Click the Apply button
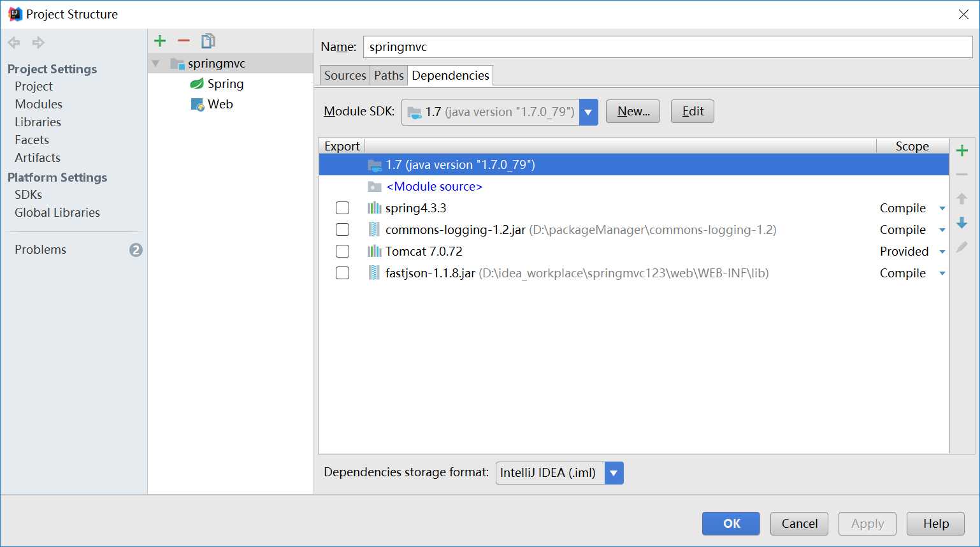The image size is (980, 547). 867,523
